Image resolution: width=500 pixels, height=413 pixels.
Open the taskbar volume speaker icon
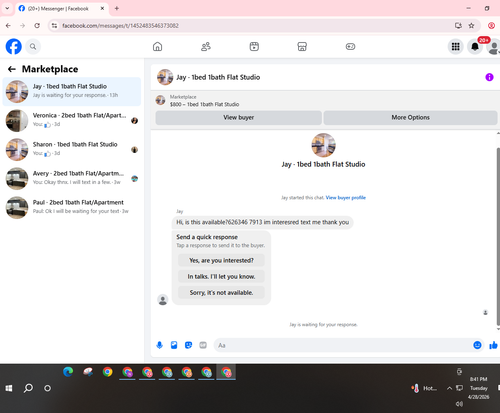[459, 404]
